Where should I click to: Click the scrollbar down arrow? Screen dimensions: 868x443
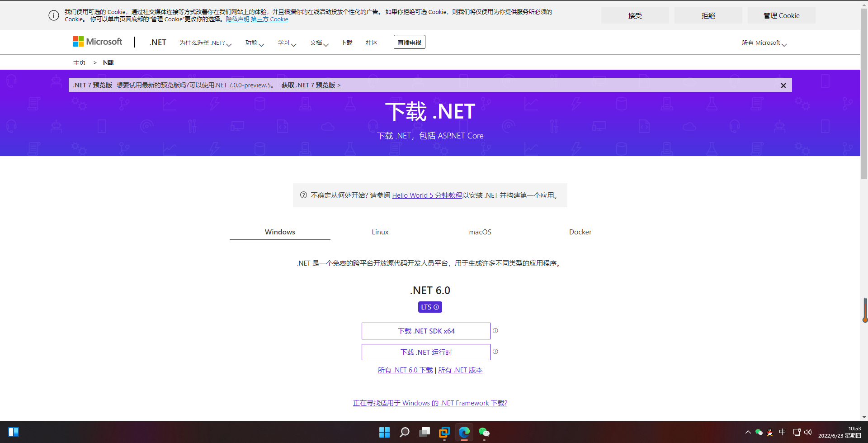pyautogui.click(x=864, y=417)
